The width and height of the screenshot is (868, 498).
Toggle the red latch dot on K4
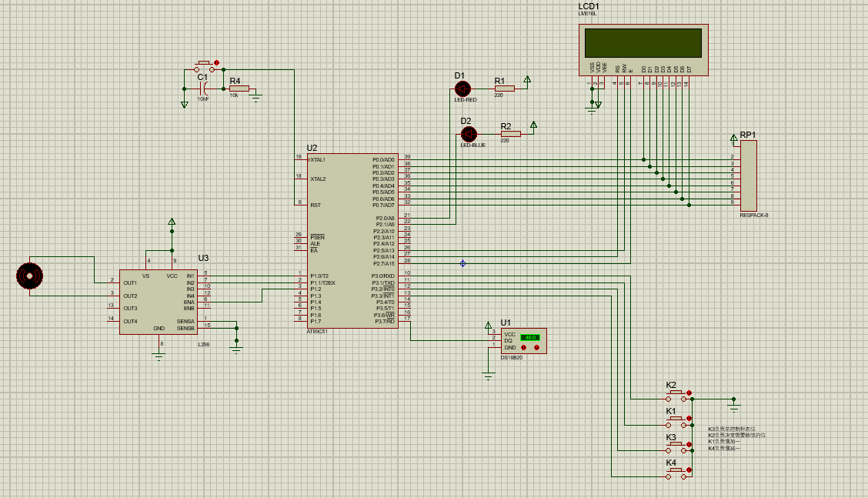coord(689,470)
